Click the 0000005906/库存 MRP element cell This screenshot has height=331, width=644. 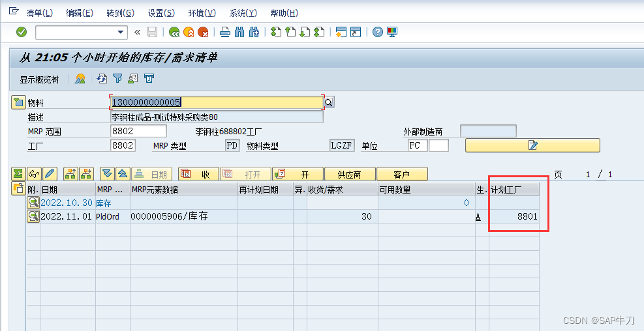pyautogui.click(x=183, y=216)
